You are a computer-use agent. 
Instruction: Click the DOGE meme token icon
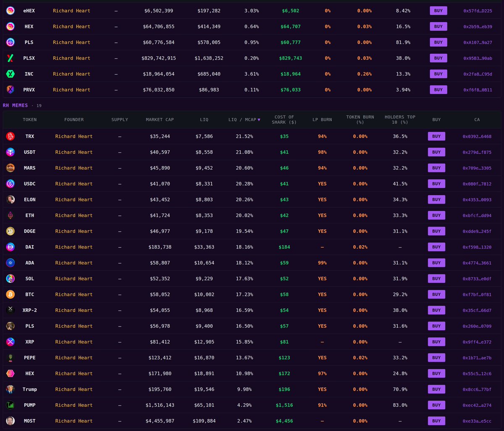click(x=10, y=231)
